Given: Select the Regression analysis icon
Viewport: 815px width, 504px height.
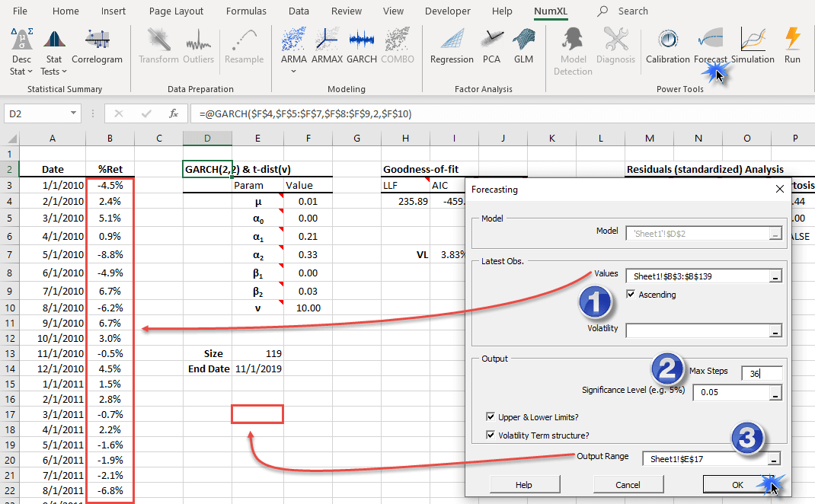Looking at the screenshot, I should [452, 46].
